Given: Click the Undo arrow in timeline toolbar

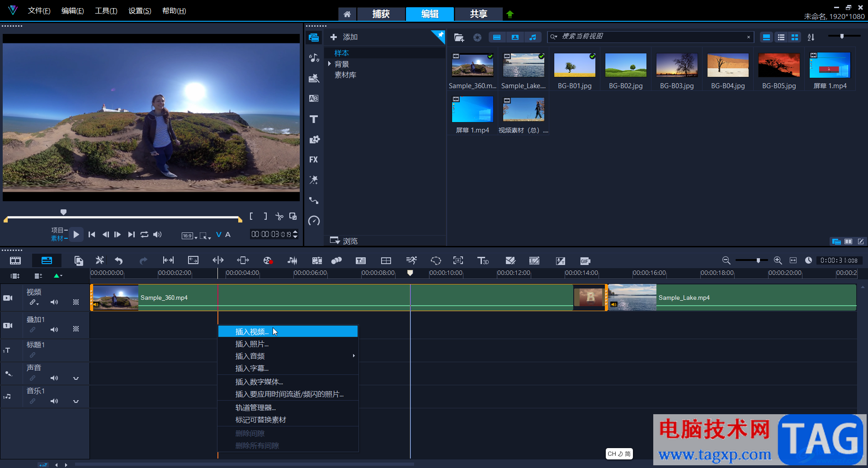Looking at the screenshot, I should [119, 260].
